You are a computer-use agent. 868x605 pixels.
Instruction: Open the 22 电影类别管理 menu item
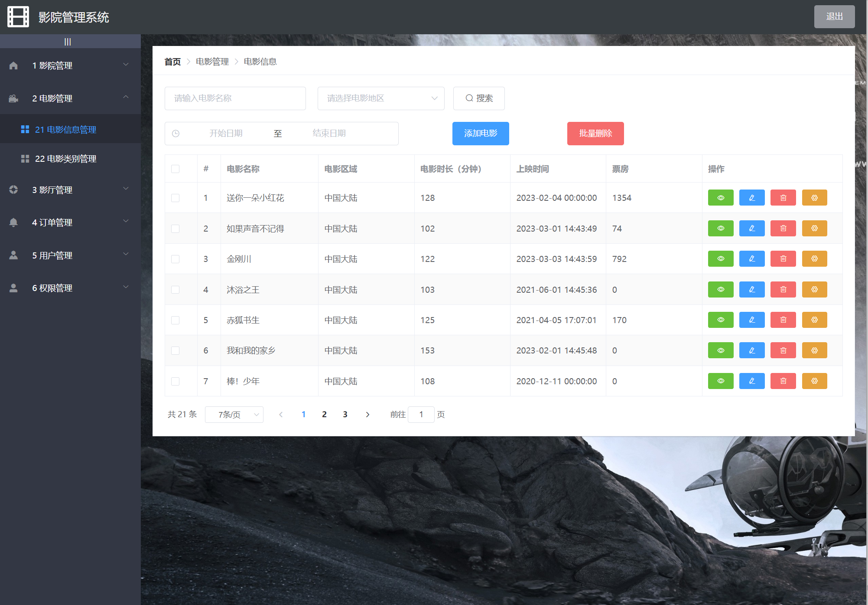65,159
